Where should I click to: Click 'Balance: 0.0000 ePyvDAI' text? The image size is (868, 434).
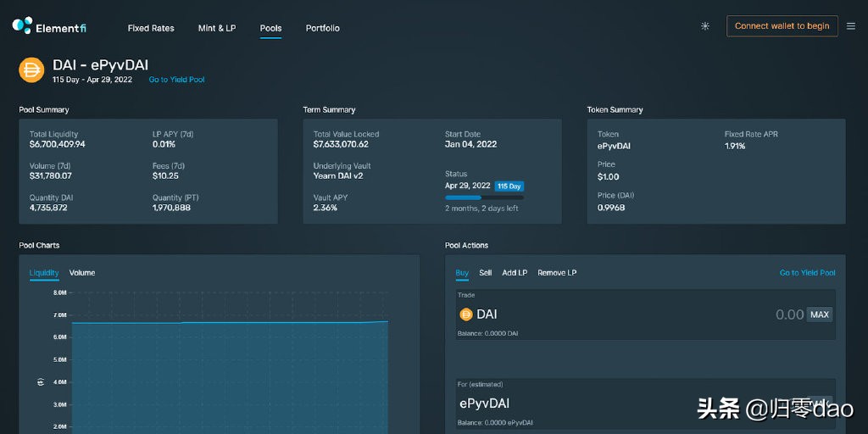coord(495,423)
